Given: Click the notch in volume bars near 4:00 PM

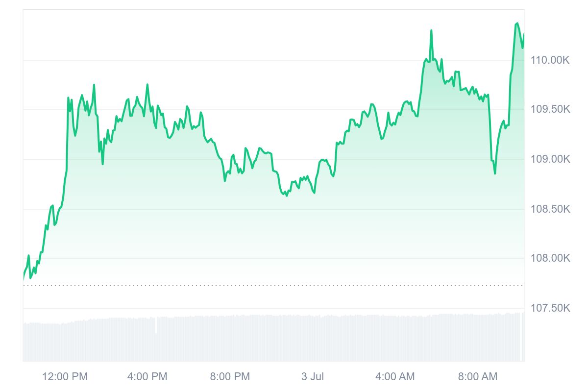Looking at the screenshot, I should [x=156, y=326].
